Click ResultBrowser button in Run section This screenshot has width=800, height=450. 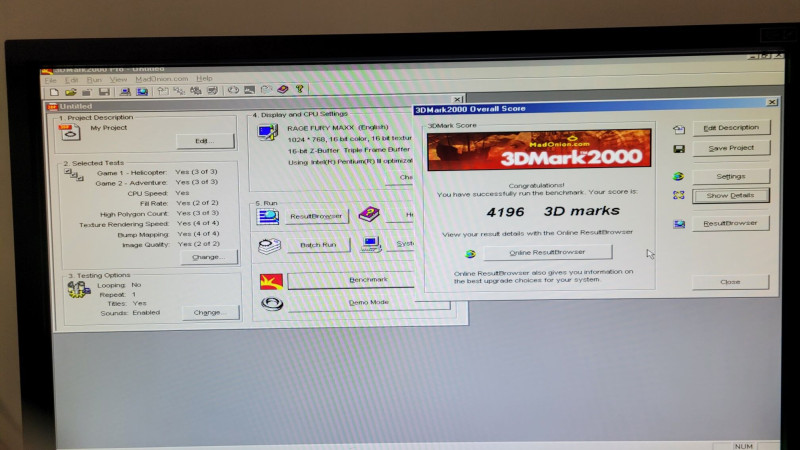(x=316, y=216)
